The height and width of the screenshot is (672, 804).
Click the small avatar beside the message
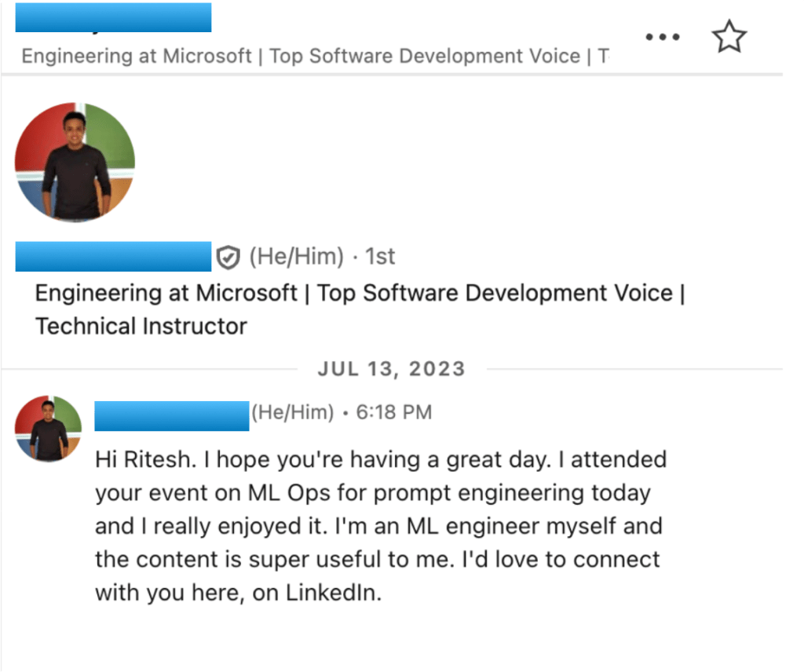[48, 429]
